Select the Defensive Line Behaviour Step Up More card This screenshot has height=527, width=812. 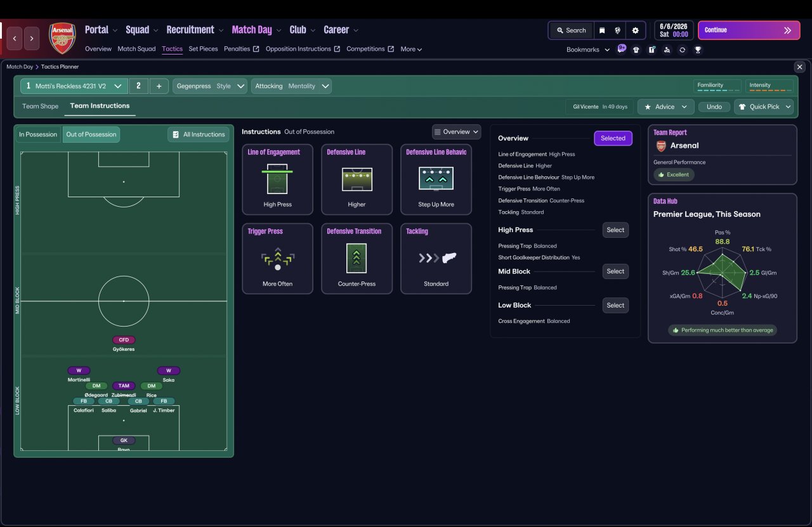coord(436,179)
